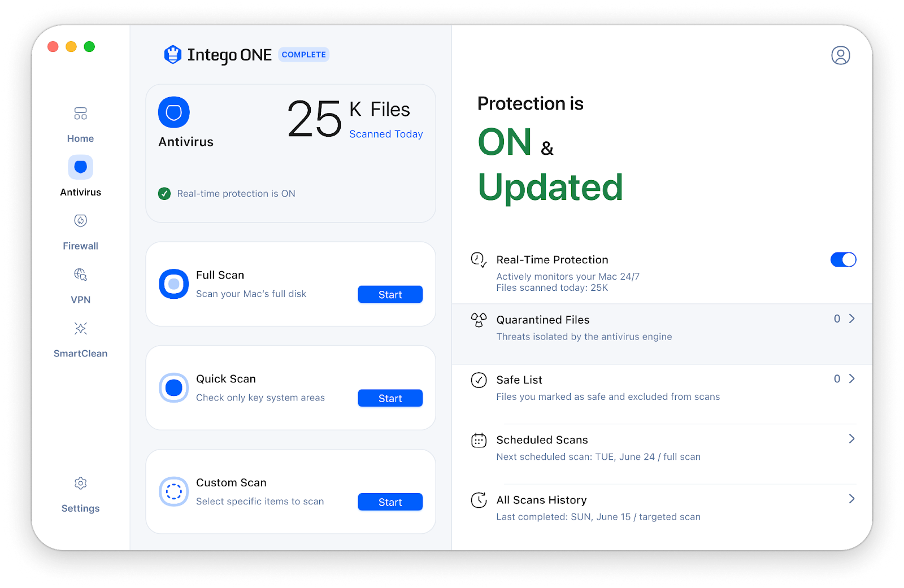Click 'Files you marked as safe' description
The image size is (904, 588).
click(x=608, y=397)
